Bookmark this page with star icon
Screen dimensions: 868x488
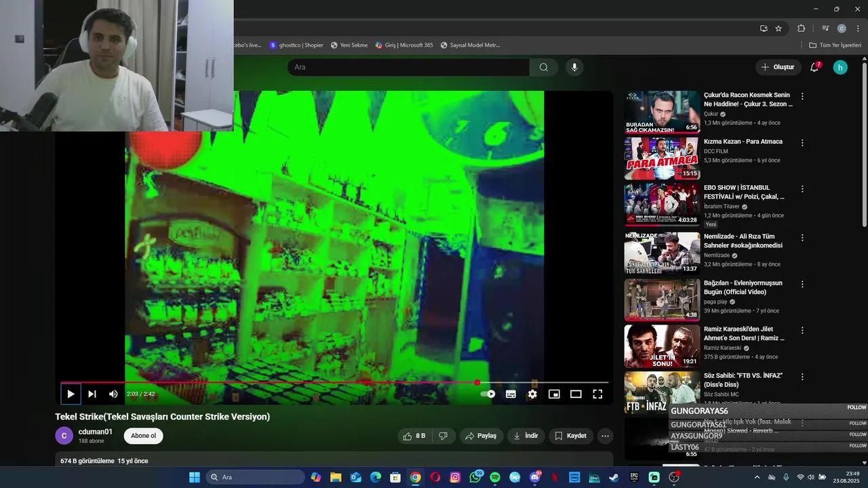click(778, 28)
